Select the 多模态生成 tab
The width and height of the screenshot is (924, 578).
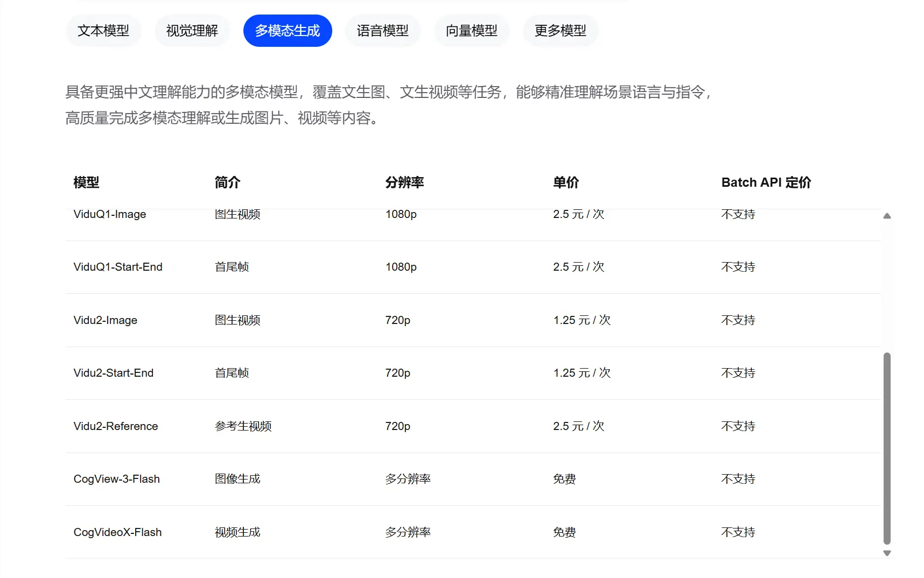pos(288,31)
